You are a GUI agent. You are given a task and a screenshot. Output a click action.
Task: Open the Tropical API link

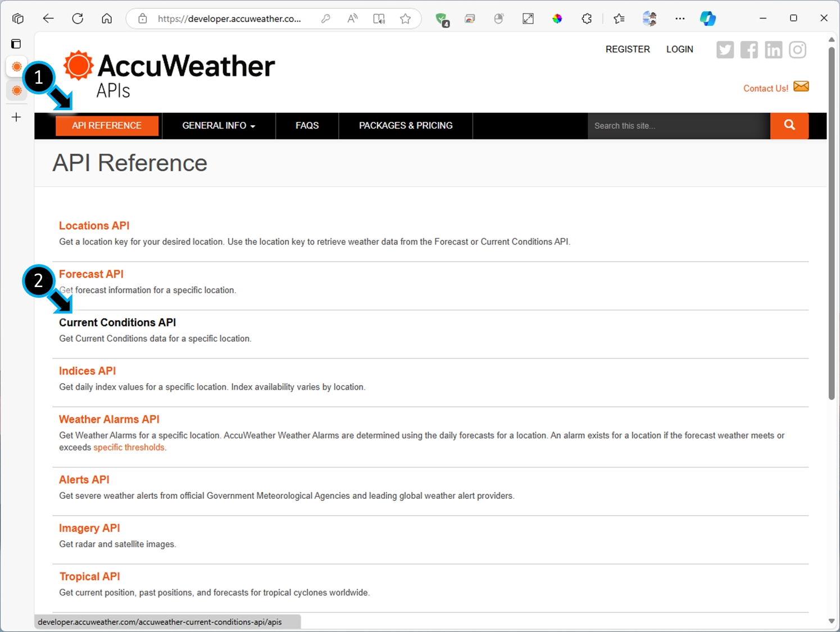[x=89, y=576]
